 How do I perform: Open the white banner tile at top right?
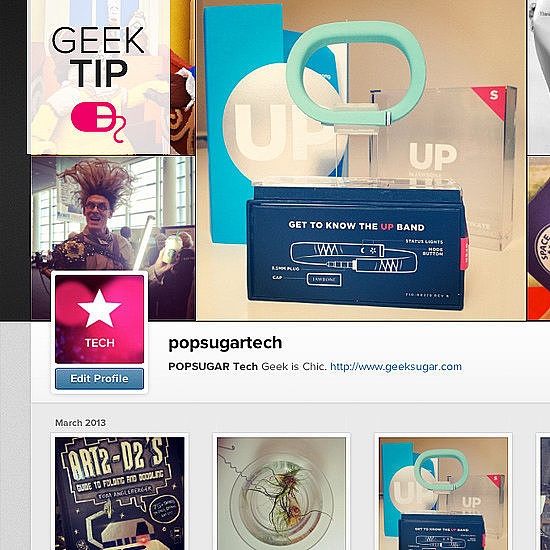pyautogui.click(x=539, y=77)
